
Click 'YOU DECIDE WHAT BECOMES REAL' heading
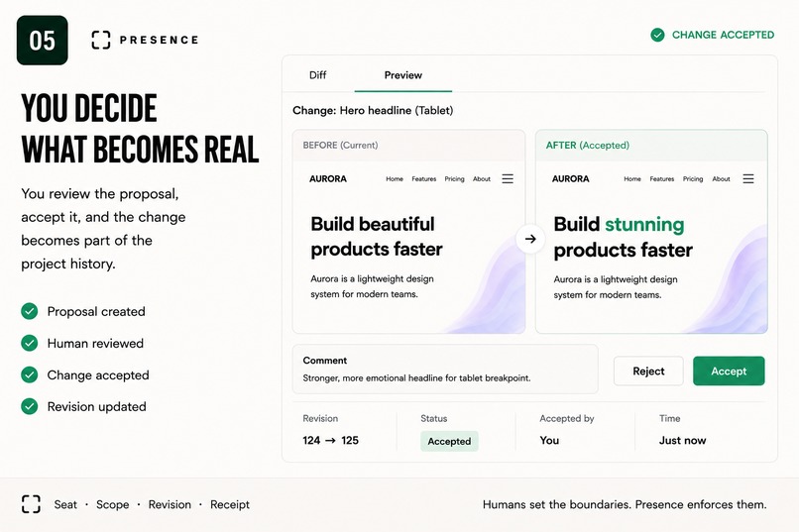pos(140,129)
